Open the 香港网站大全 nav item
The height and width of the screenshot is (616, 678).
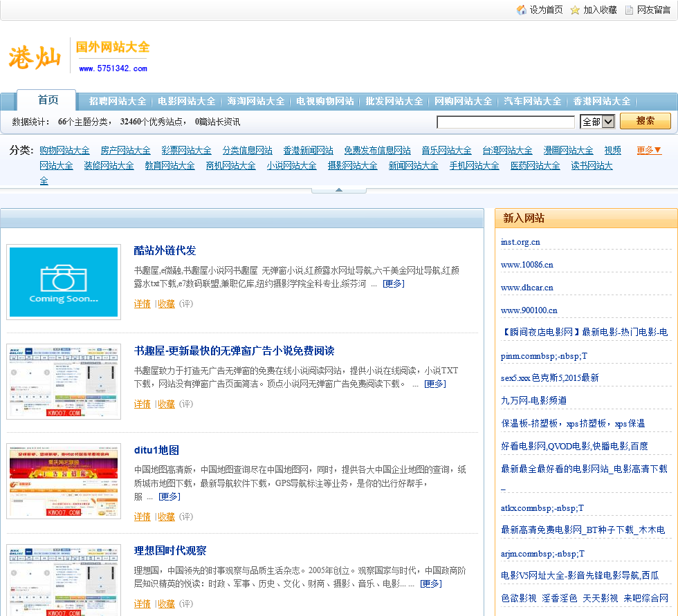click(x=602, y=102)
